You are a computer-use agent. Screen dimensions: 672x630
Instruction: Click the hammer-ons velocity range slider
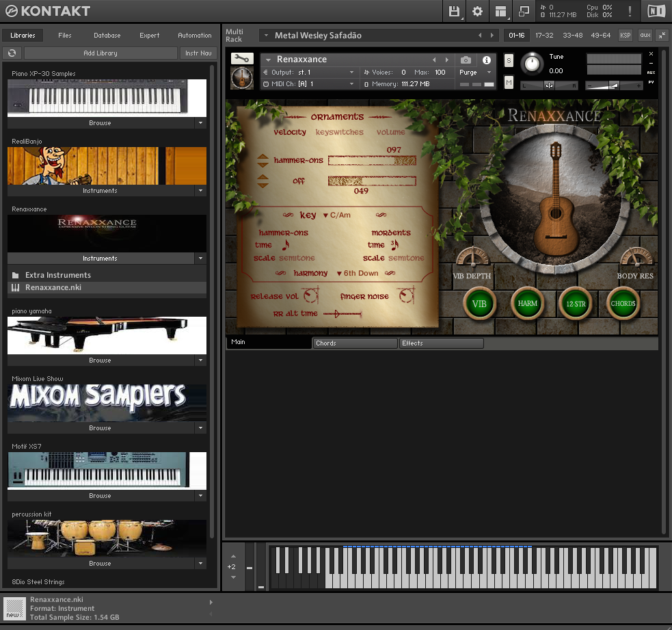point(372,160)
